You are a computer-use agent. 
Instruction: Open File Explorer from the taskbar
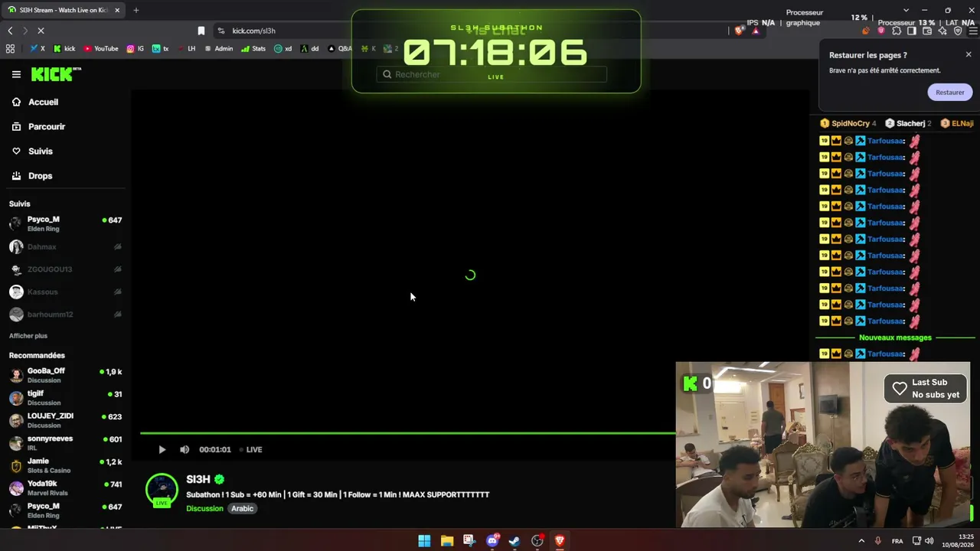click(x=447, y=541)
